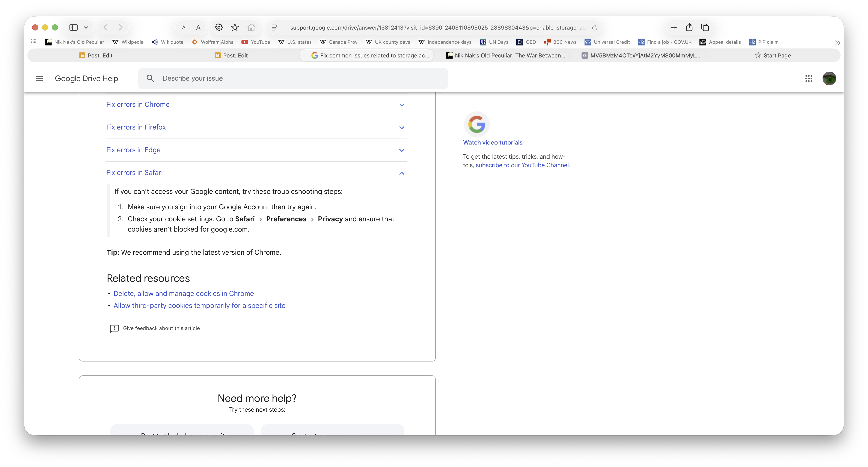Open the Google Drive Help hamburger menu
The width and height of the screenshot is (868, 467).
pos(39,78)
